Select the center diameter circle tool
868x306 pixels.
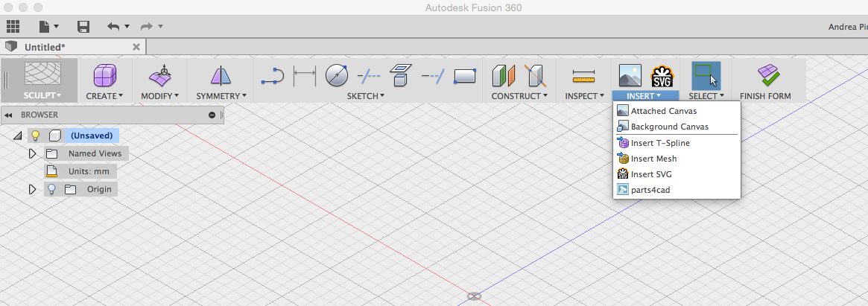tap(338, 76)
